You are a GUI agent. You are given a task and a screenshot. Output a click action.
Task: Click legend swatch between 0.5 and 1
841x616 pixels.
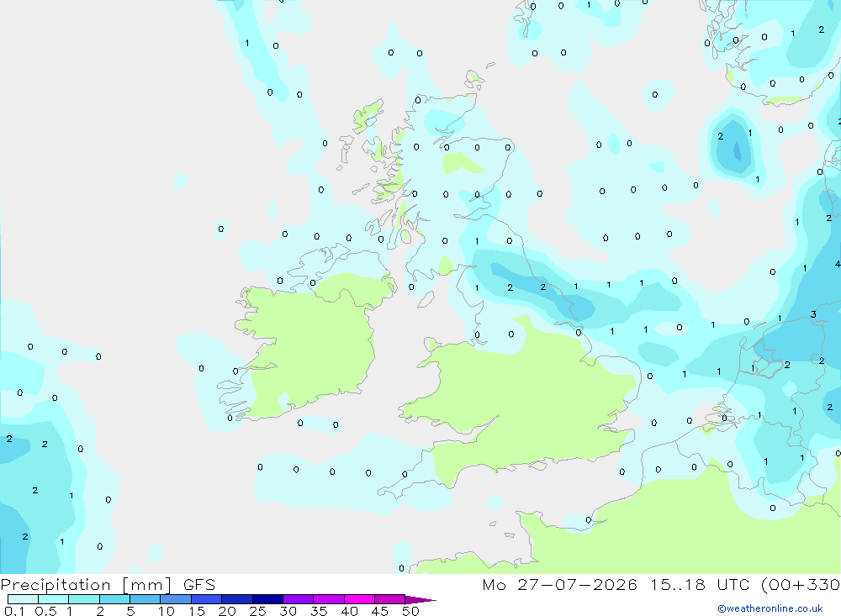53,599
